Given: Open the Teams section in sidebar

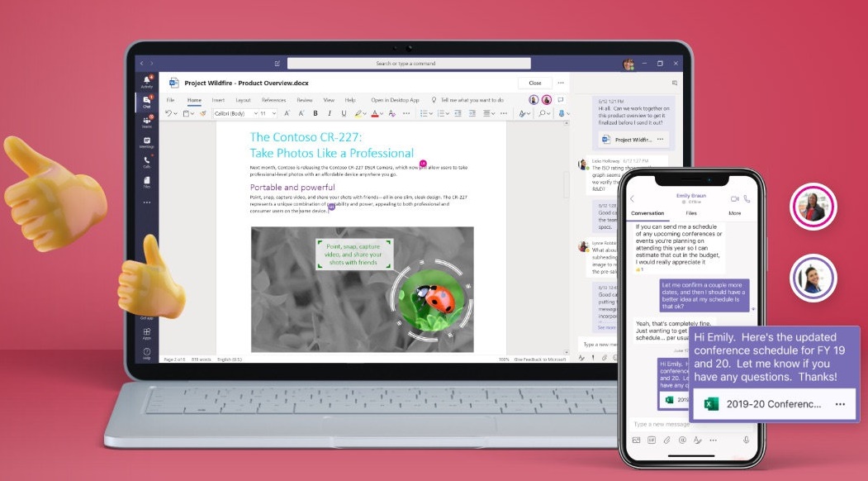Looking at the screenshot, I should [147, 122].
